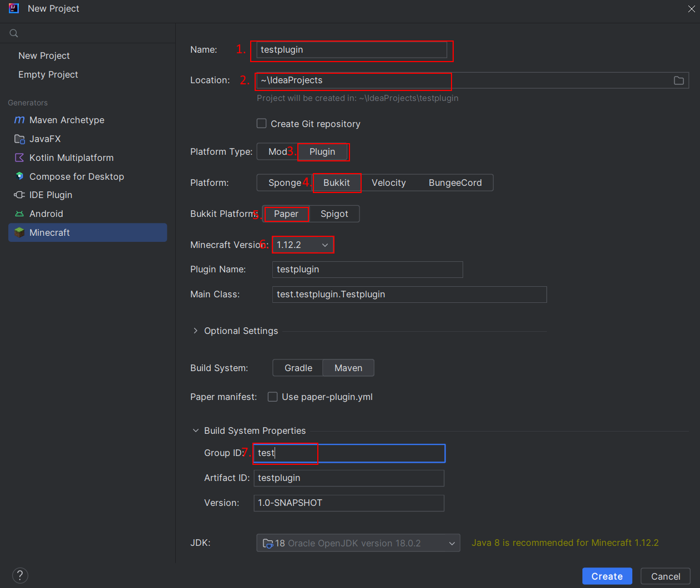Click the 'Project will be created in' hint
The width and height of the screenshot is (700, 588).
[x=358, y=98]
